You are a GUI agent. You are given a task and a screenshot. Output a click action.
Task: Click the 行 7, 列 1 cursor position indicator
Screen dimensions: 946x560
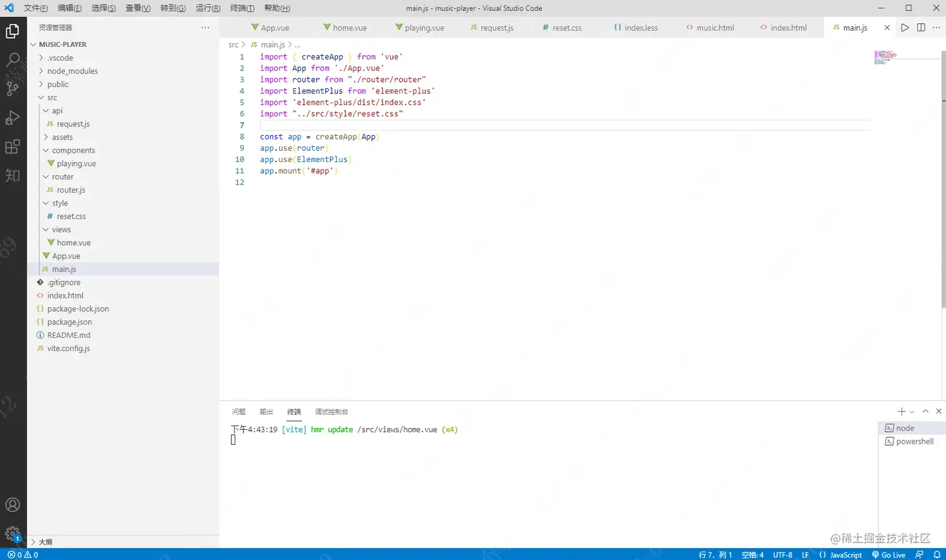[x=715, y=554]
